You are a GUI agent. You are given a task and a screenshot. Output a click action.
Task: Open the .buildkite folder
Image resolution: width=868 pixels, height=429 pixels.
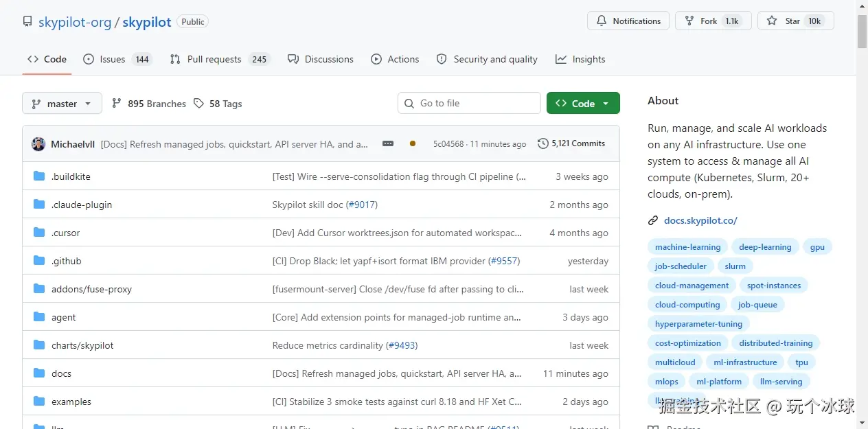tap(71, 176)
